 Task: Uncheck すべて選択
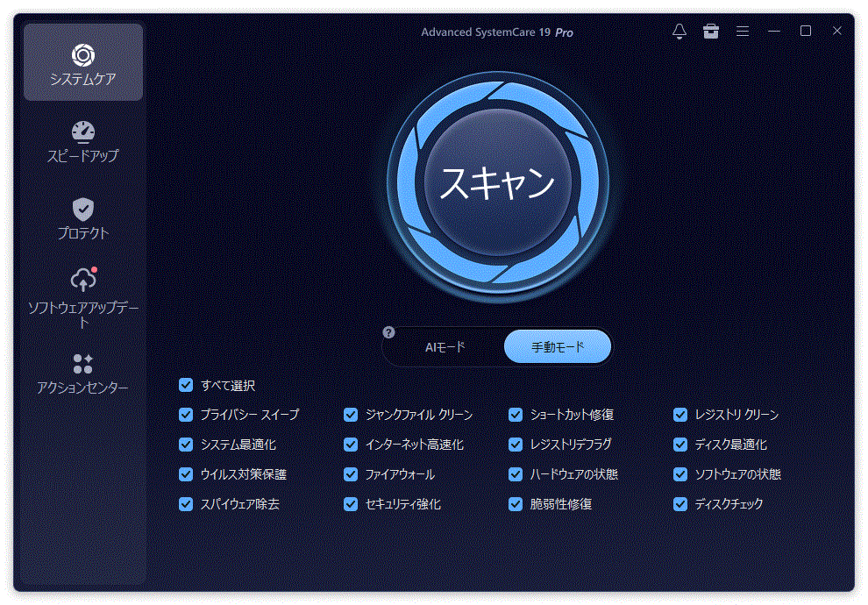tap(185, 384)
